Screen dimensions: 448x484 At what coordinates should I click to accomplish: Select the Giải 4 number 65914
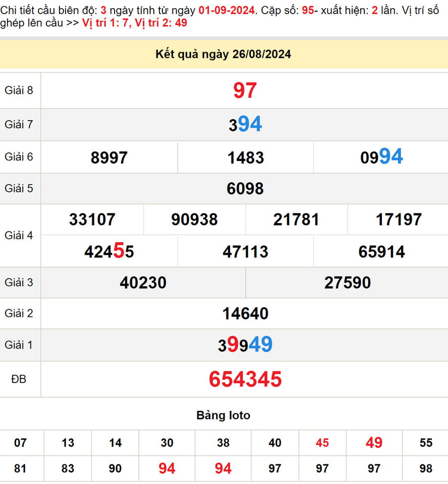[381, 251]
